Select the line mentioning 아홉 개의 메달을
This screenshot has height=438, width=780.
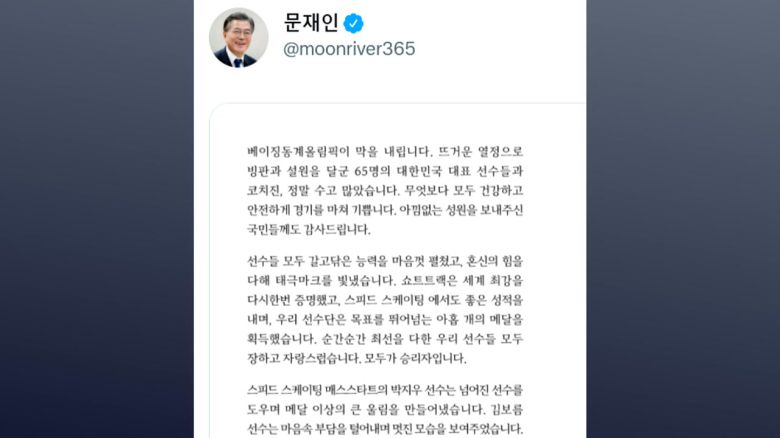(385, 319)
